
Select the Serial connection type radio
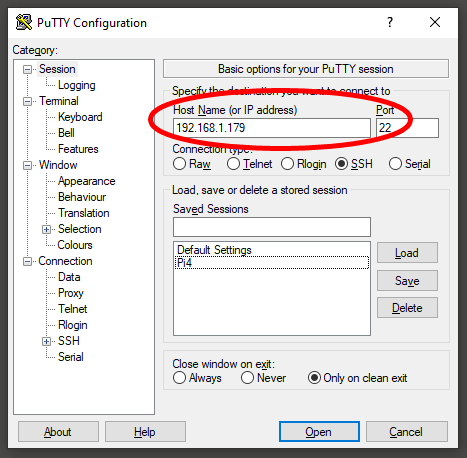tap(395, 164)
